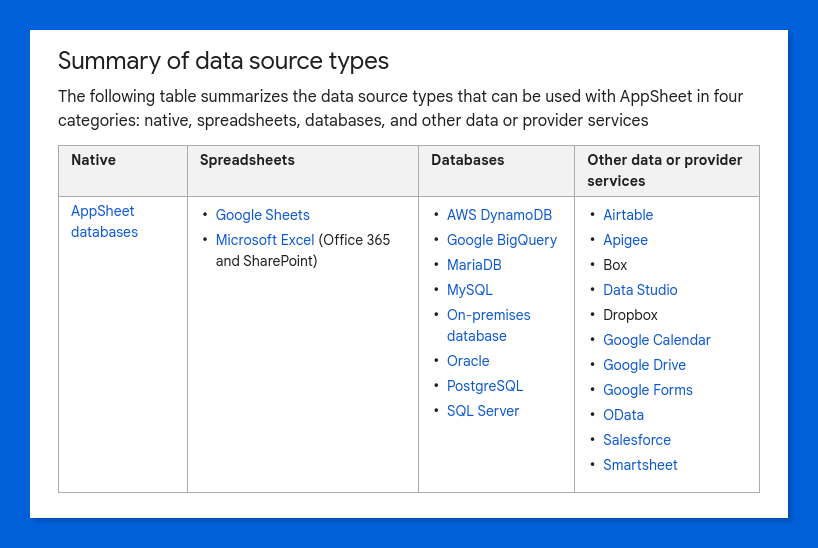Screen dimensions: 818x548
Task: Open the Apigee link
Action: click(625, 240)
